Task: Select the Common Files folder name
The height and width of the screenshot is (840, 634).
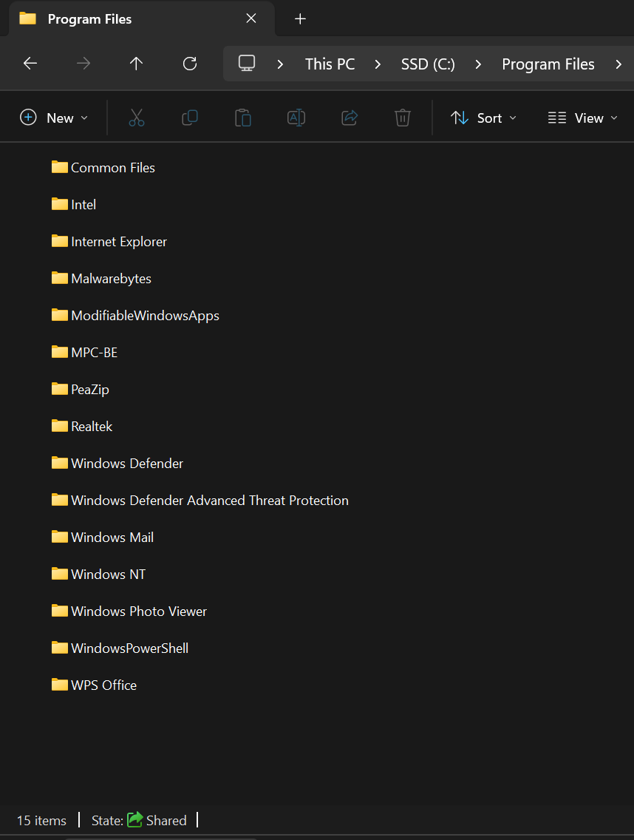Action: pos(113,168)
